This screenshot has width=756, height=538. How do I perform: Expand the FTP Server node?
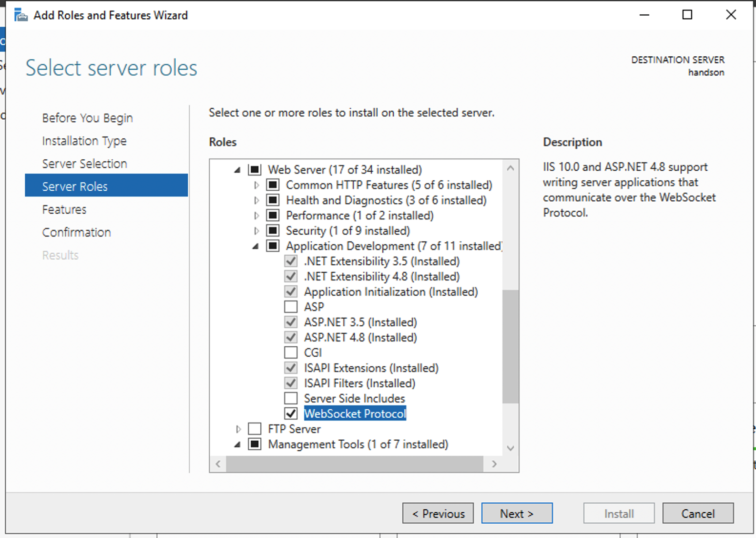pyautogui.click(x=238, y=429)
